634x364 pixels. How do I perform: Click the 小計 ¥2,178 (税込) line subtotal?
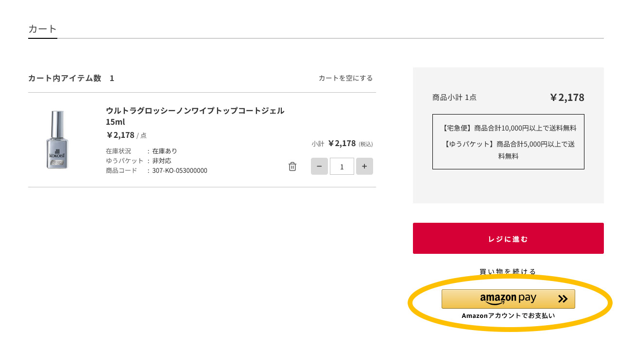[342, 144]
